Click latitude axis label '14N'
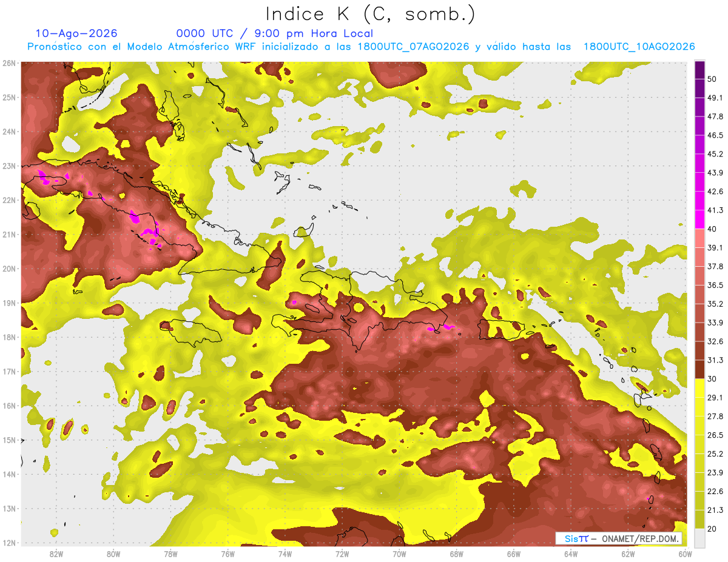The image size is (728, 562). 9,474
